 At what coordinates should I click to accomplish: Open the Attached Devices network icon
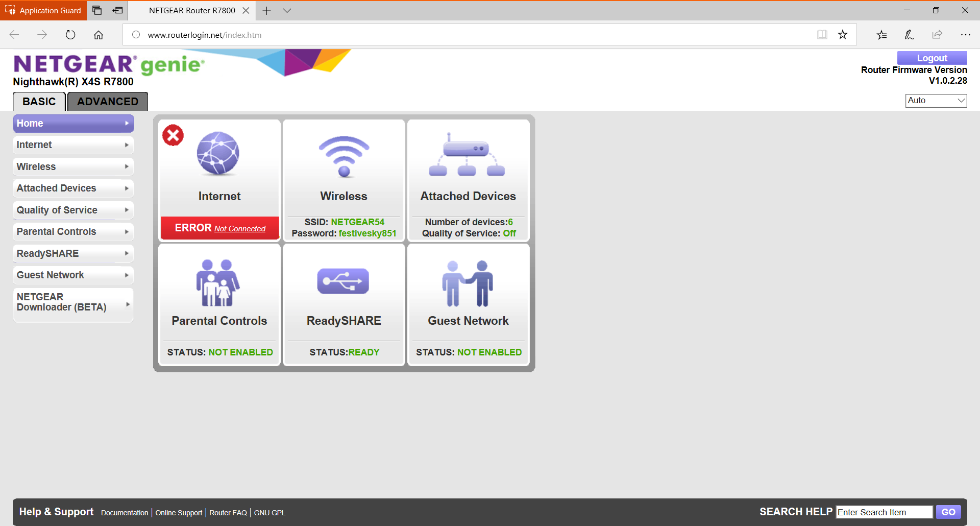coord(467,154)
